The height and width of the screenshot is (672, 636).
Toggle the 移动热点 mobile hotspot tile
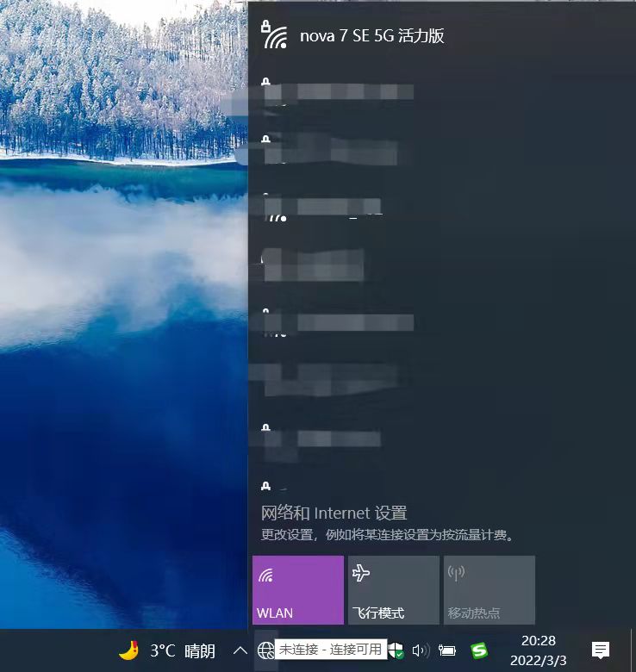pyautogui.click(x=489, y=590)
